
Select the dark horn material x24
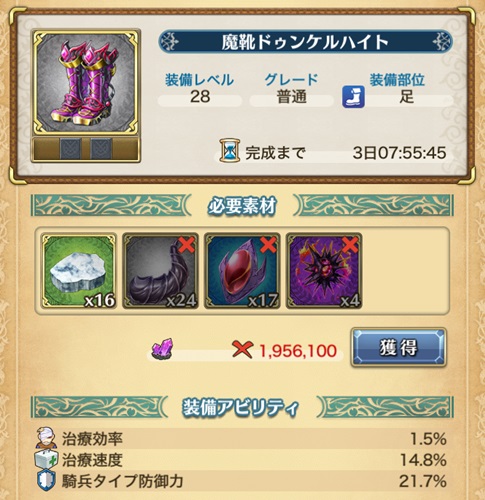161,271
